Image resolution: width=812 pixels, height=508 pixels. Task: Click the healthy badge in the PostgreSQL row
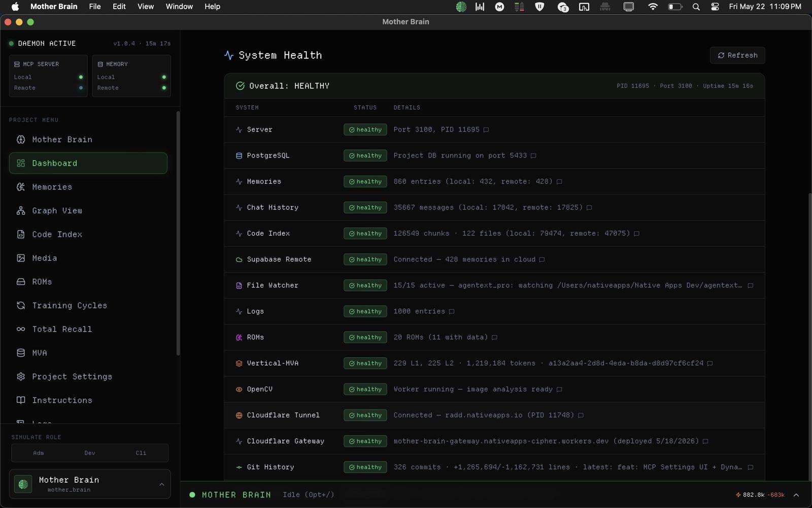click(365, 155)
